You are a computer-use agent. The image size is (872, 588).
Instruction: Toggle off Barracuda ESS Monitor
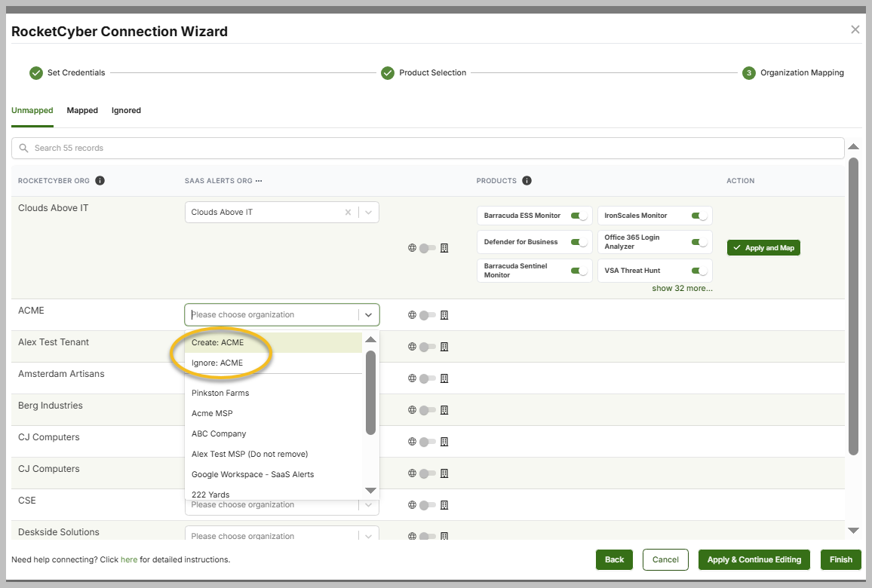pos(579,216)
